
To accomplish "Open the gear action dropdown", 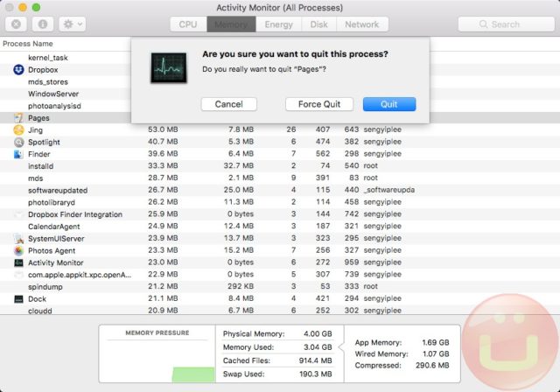I will point(72,24).
